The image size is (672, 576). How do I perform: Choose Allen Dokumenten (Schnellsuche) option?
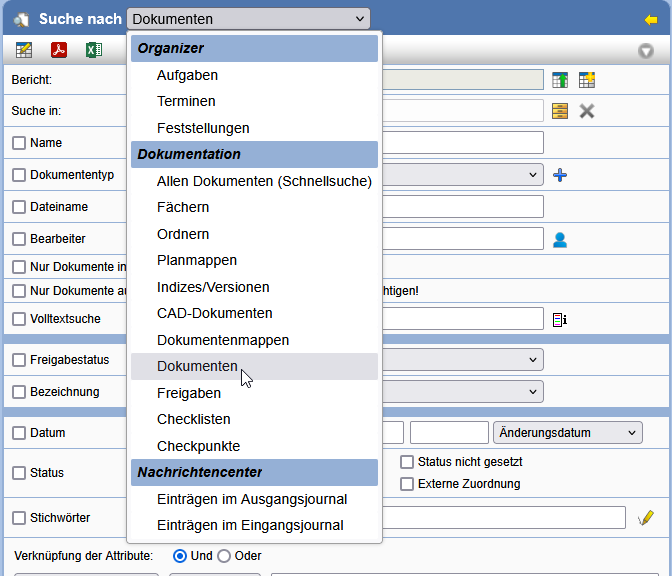tap(264, 181)
